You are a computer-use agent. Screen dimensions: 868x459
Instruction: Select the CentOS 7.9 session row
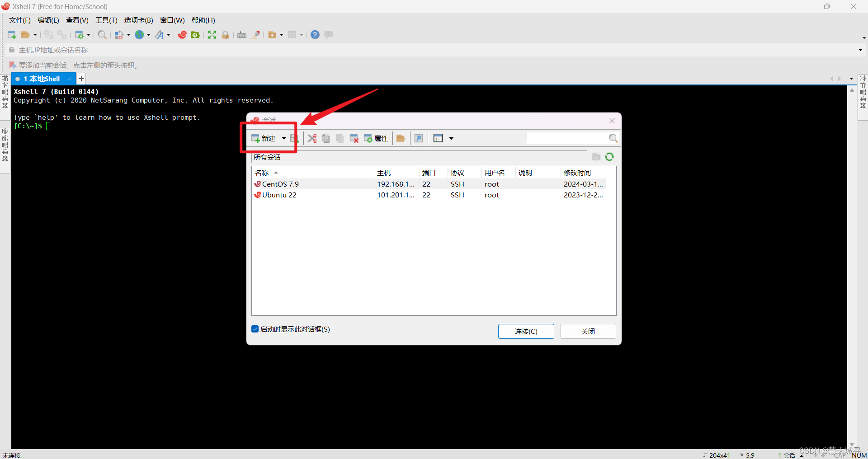click(x=429, y=184)
